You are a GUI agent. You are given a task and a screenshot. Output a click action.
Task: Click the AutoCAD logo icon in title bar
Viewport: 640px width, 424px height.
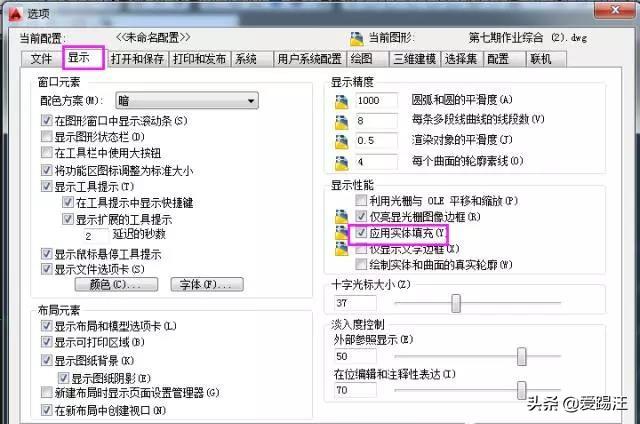click(x=15, y=14)
